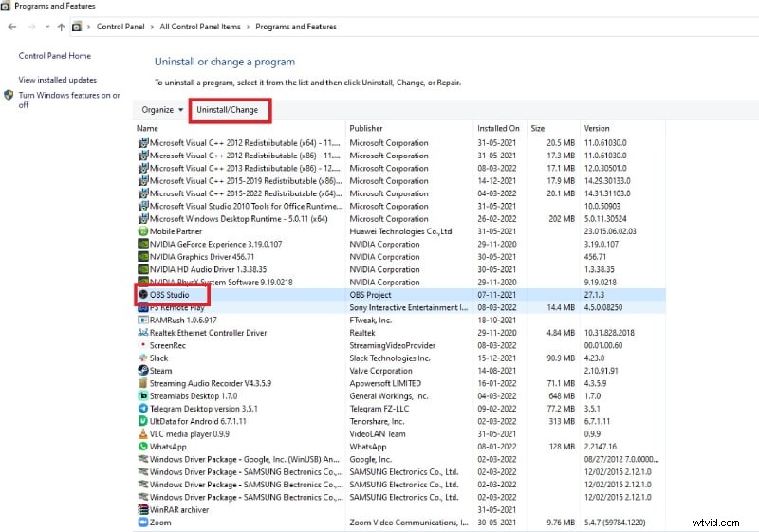This screenshot has width=759, height=532.
Task: Click the Zoom program icon
Action: point(142,522)
